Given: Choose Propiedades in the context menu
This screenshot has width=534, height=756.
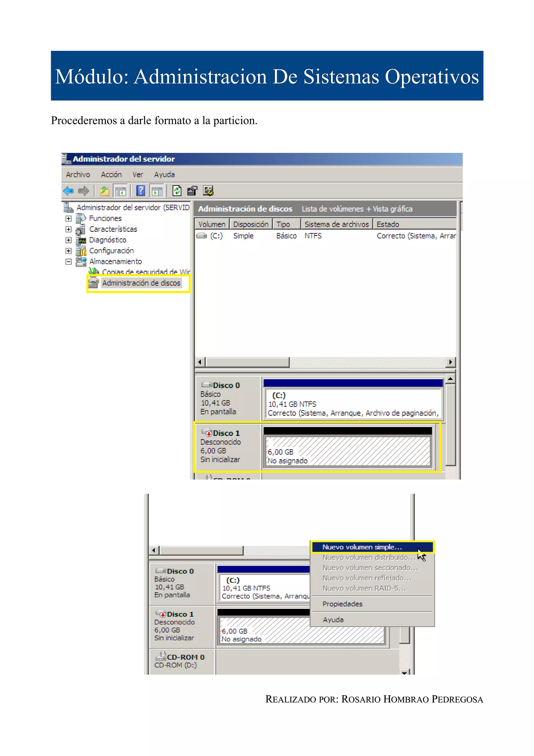Looking at the screenshot, I should [342, 604].
